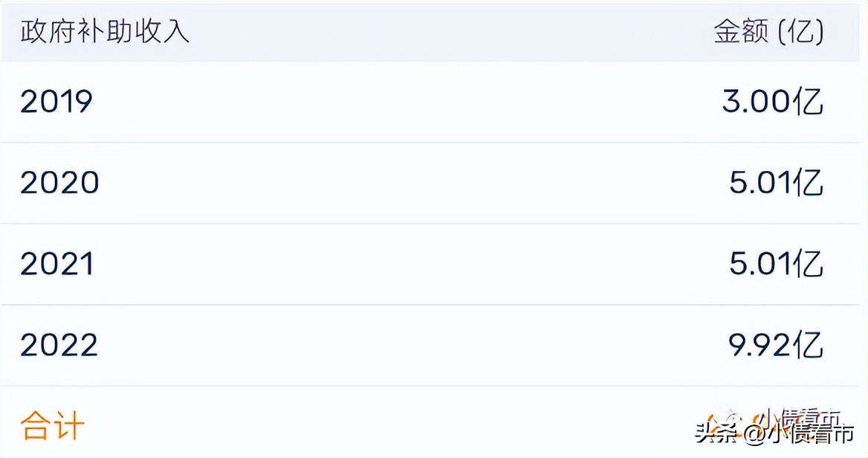The image size is (868, 458).
Task: Click the 9.92亿 amount
Action: point(775,345)
